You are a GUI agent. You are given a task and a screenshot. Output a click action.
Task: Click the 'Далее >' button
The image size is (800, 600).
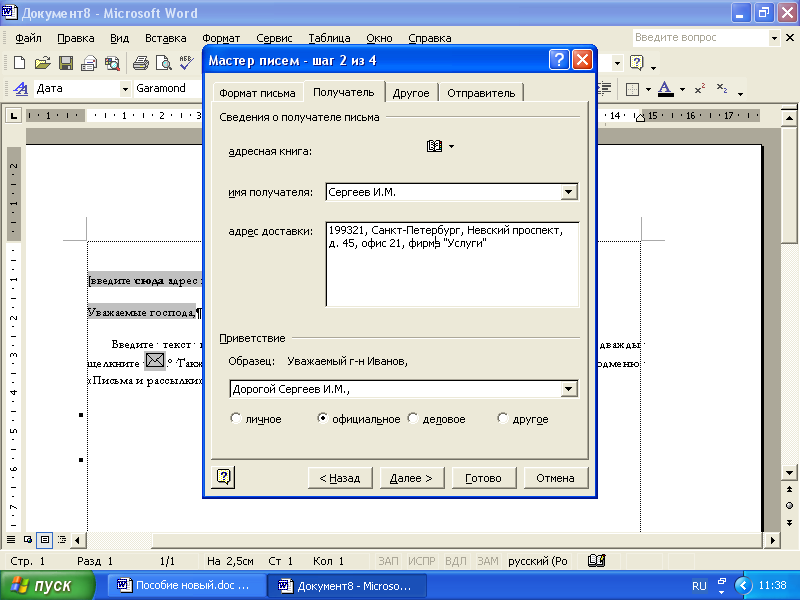point(411,478)
